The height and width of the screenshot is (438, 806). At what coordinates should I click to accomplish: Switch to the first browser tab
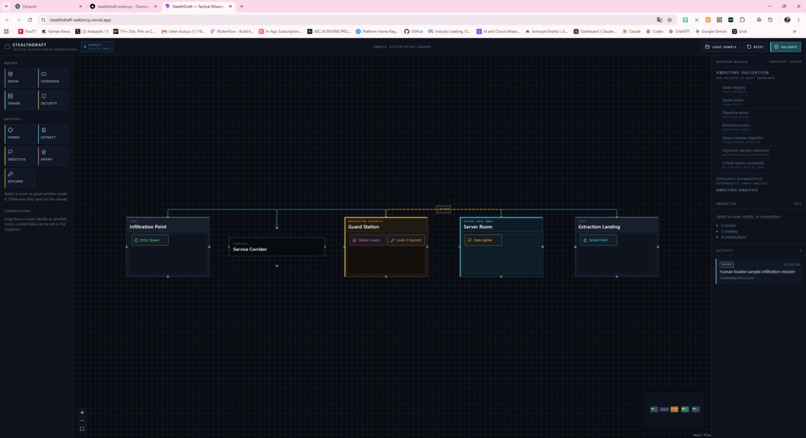pos(47,6)
